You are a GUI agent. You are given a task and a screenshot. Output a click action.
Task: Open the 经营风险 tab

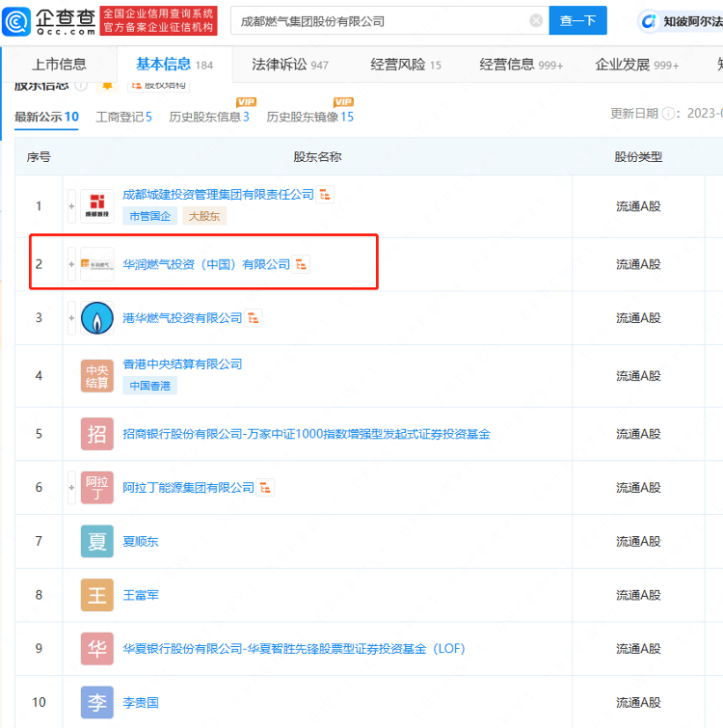tap(406, 65)
